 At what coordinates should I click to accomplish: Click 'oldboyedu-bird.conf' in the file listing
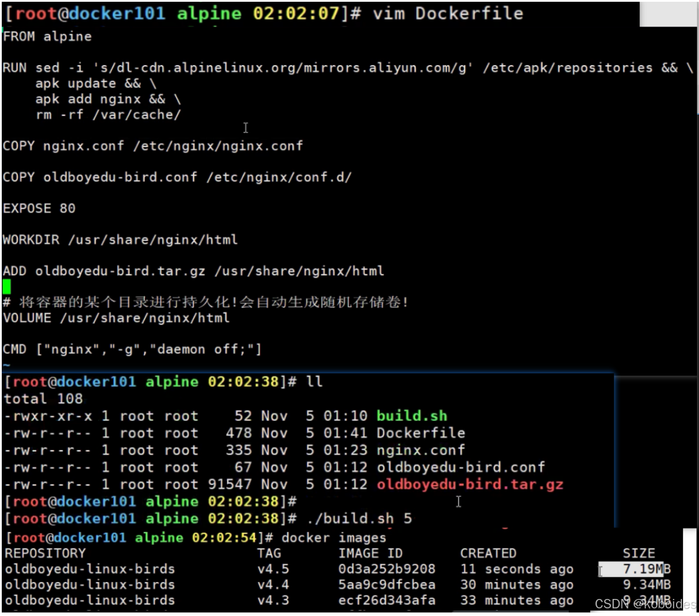461,467
